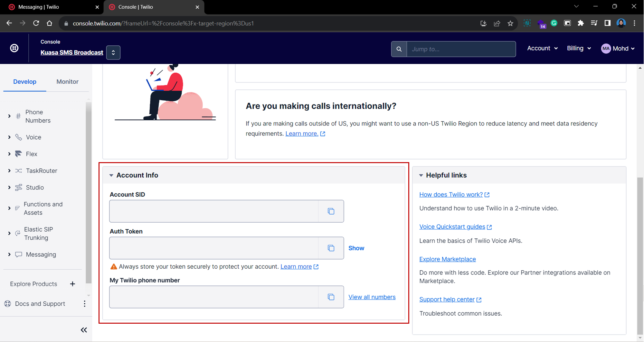644x342 pixels.
Task: Open the account switcher dropdown
Action: point(113,53)
